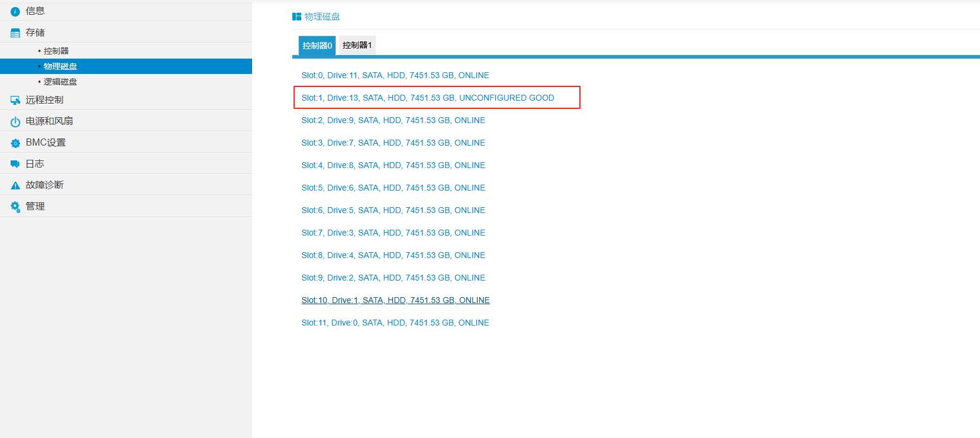
Task: Click the 电源和风扇 power icon
Action: click(15, 122)
